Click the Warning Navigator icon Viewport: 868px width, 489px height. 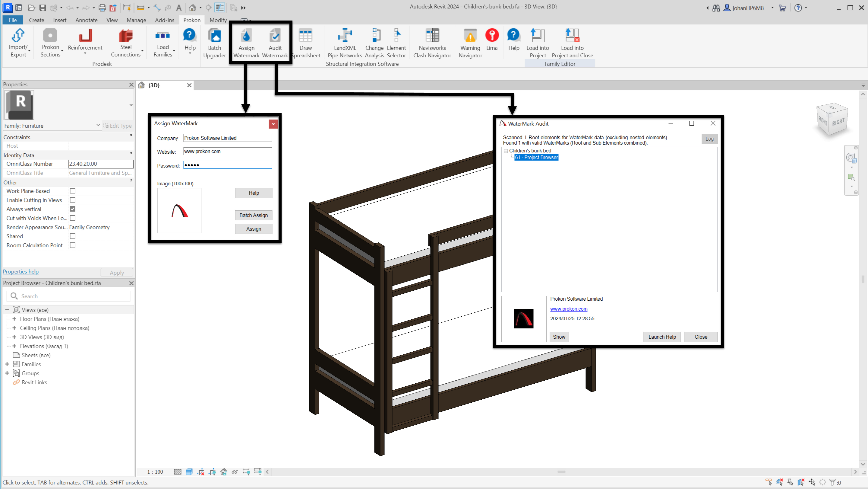coord(470,36)
